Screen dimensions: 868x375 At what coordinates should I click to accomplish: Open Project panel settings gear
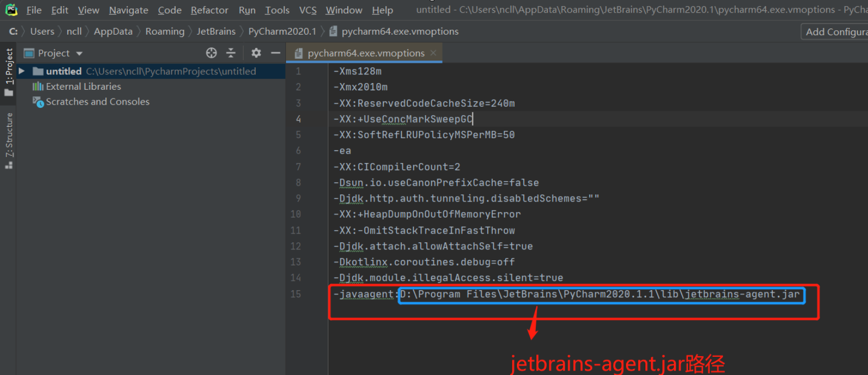256,53
